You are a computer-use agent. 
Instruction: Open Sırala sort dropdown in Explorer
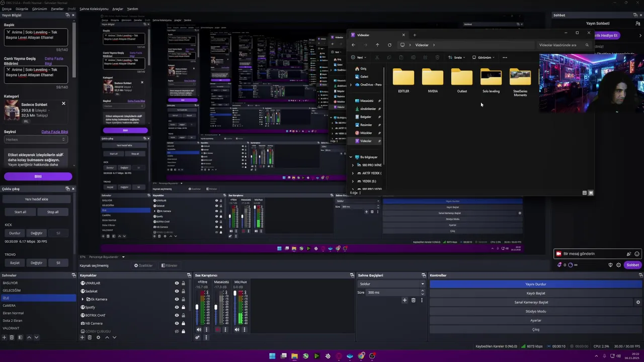coord(456,57)
